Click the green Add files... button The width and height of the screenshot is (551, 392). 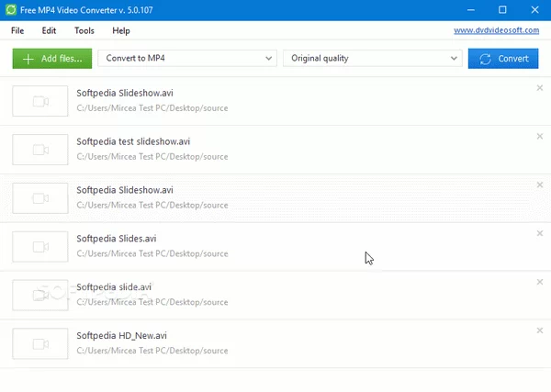coord(52,59)
